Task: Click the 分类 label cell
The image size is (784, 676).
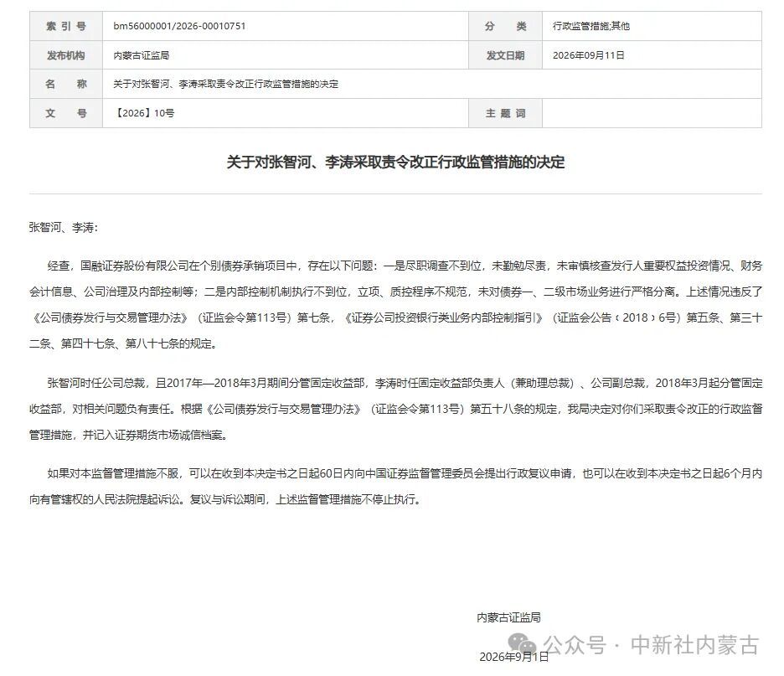Action: click(506, 26)
